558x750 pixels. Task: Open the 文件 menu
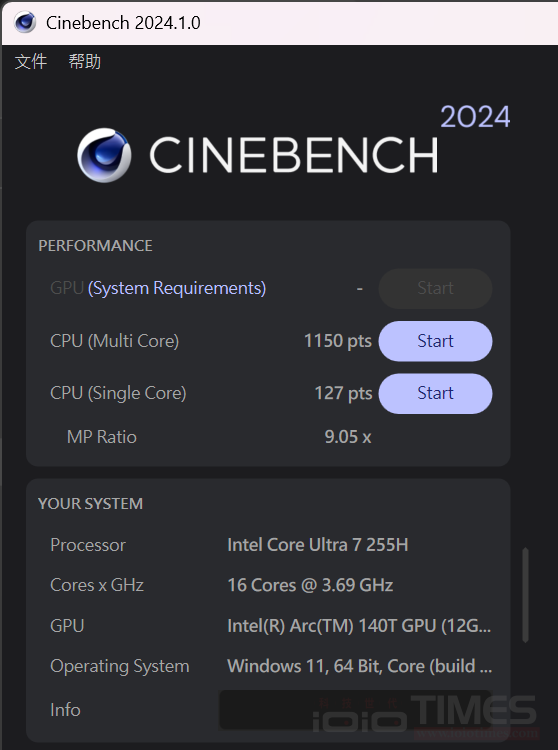[x=31, y=62]
